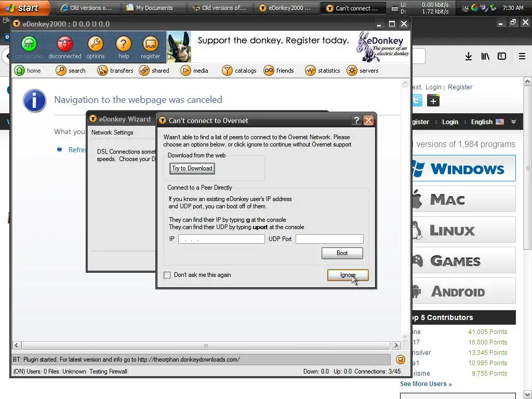Show the statistics tab
Image resolution: width=532 pixels, height=399 pixels.
[x=323, y=71]
